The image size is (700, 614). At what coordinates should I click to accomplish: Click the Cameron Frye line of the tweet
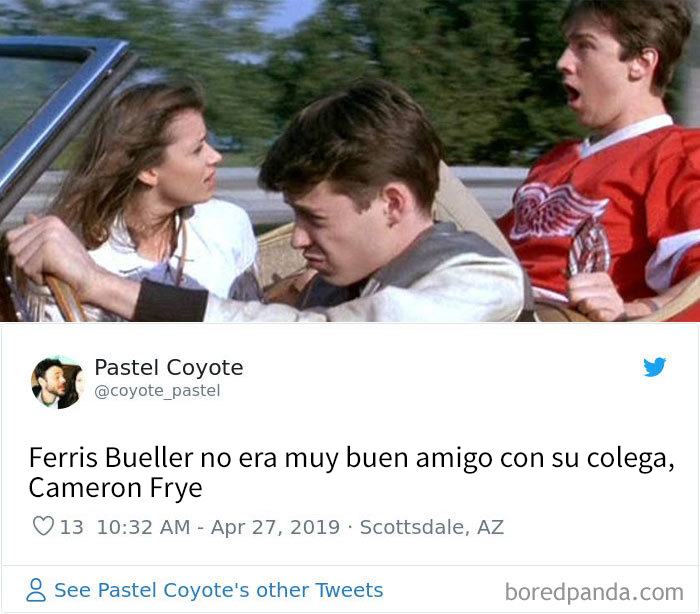pyautogui.click(x=115, y=487)
